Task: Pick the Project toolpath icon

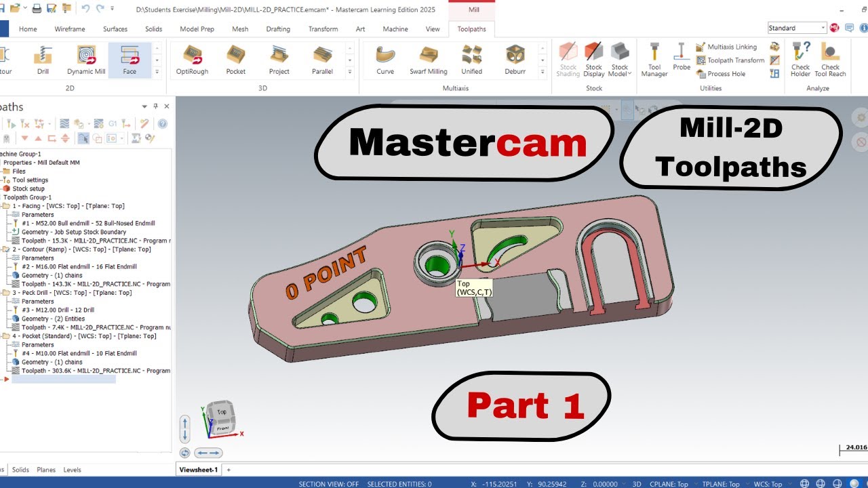Action: point(279,60)
